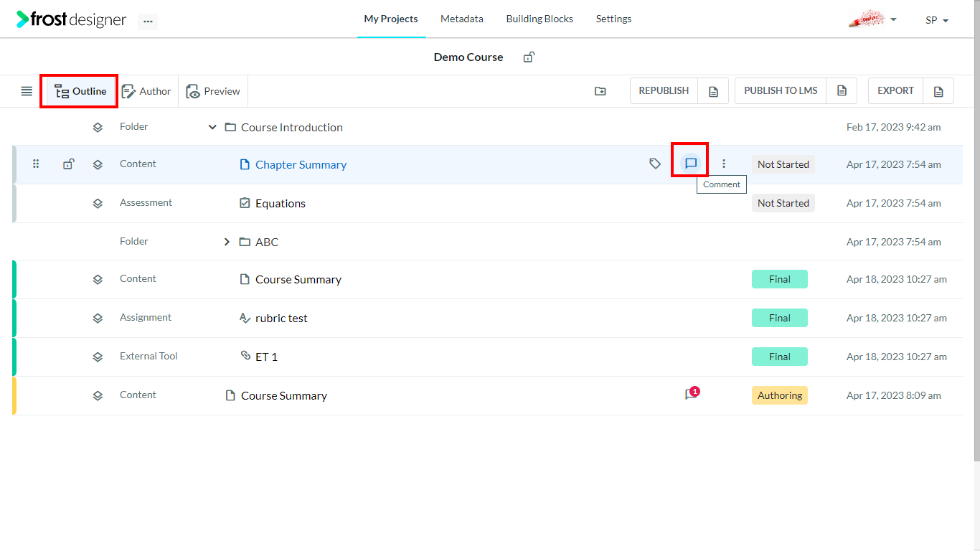
Task: Click the EXPORT button
Action: click(x=896, y=91)
